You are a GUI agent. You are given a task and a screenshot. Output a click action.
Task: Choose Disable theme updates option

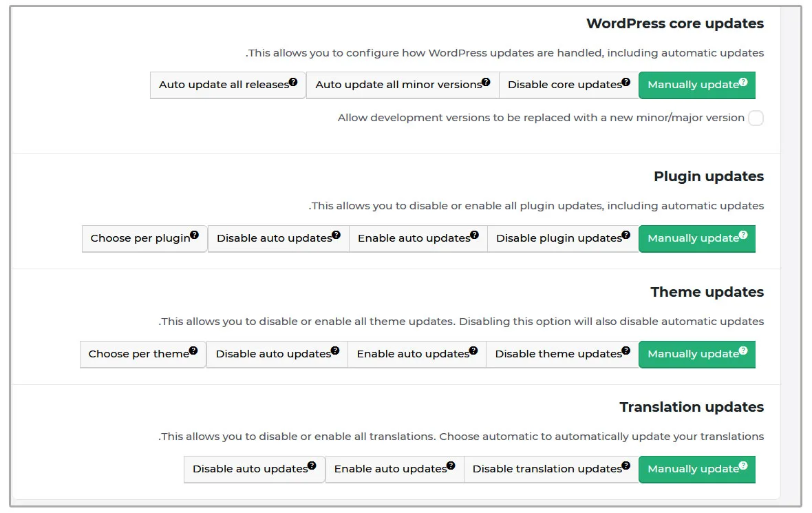click(x=562, y=354)
